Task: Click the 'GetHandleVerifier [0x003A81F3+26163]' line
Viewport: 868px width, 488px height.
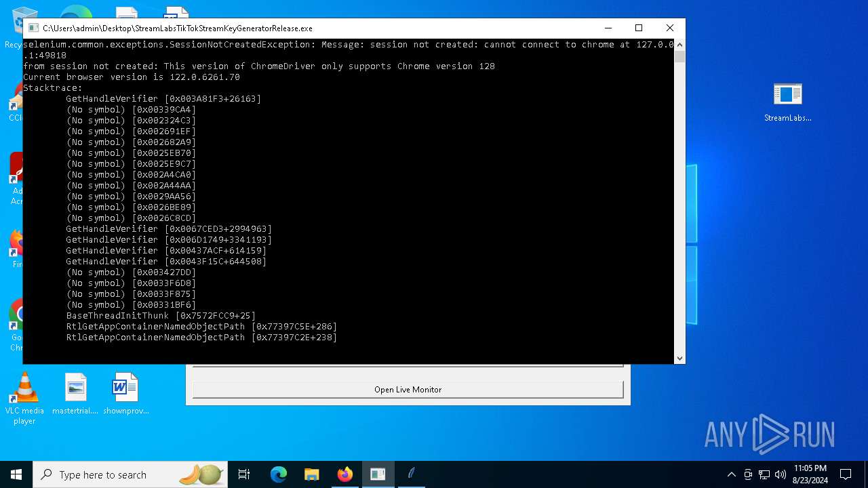Action: [x=163, y=99]
